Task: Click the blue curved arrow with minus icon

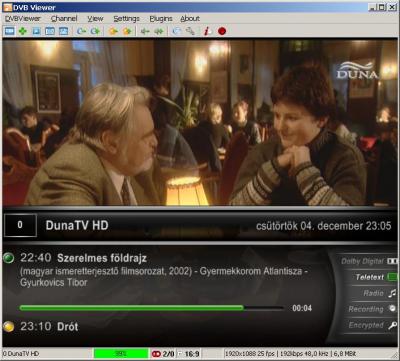Action: (x=81, y=31)
